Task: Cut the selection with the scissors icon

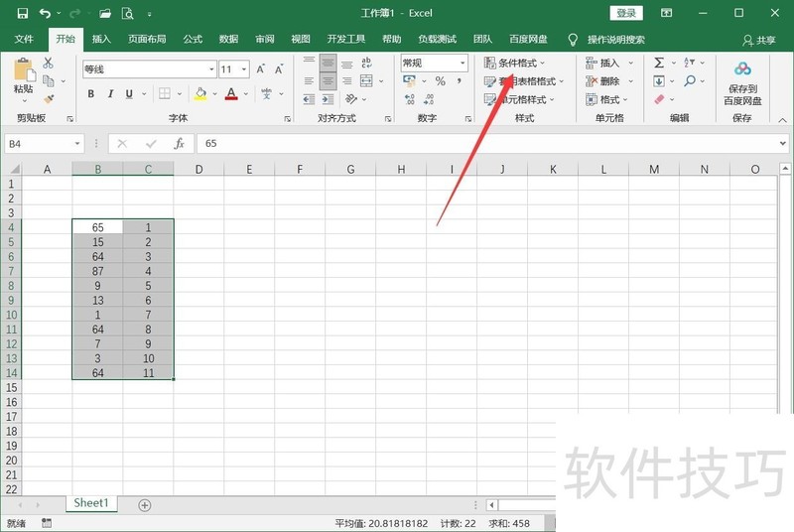Action: coord(48,63)
